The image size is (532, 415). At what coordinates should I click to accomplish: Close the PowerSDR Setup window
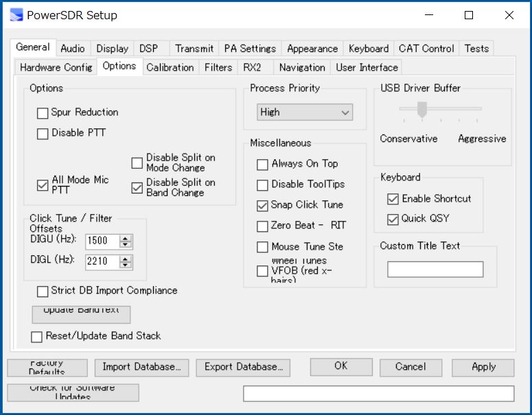(509, 15)
